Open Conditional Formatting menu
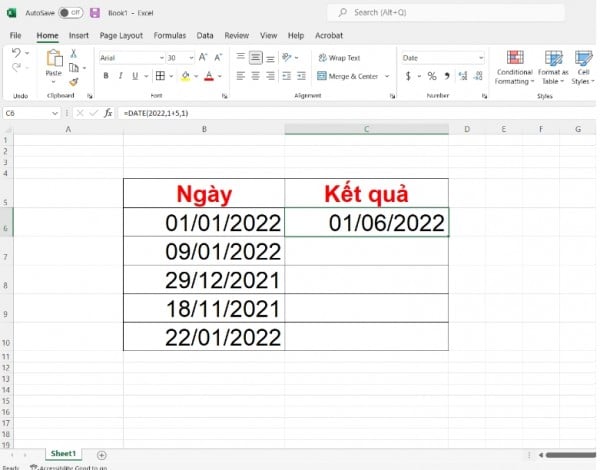Viewport: 600px width, 470px height. coord(515,67)
